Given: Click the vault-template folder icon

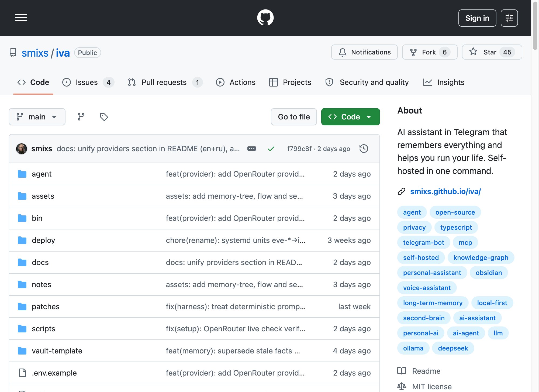Looking at the screenshot, I should (22, 351).
